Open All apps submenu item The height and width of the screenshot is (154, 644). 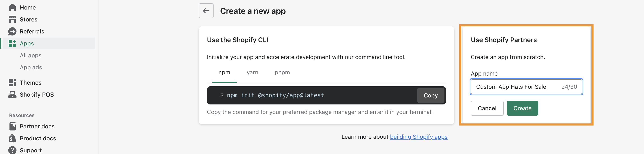[x=31, y=55]
